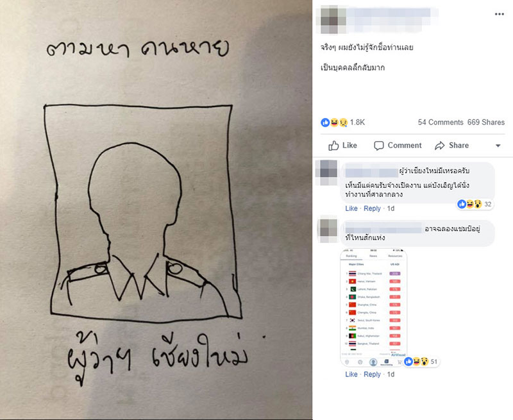Open the 669 Shares link

coord(486,122)
